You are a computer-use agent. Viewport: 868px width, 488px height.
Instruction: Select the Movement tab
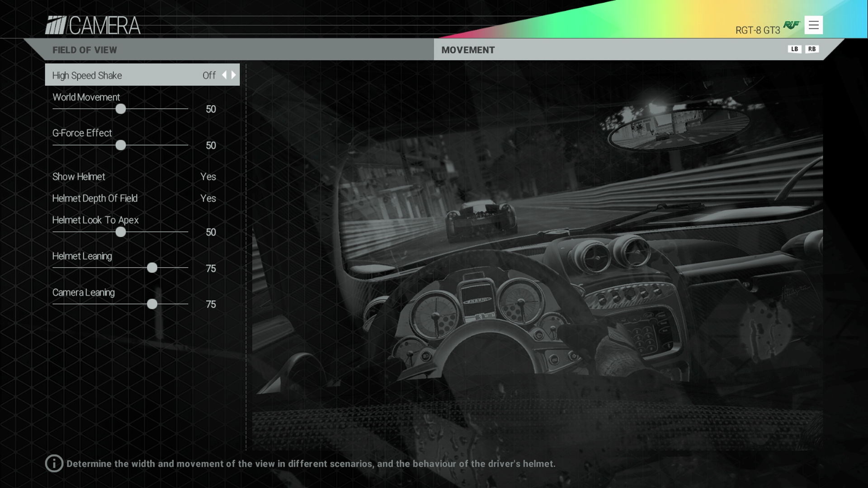pos(468,50)
